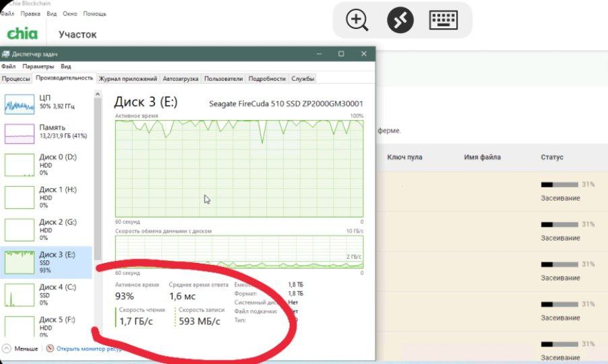This screenshot has width=608, height=364.
Task: Minimize the Task Manager window
Action: [319, 54]
